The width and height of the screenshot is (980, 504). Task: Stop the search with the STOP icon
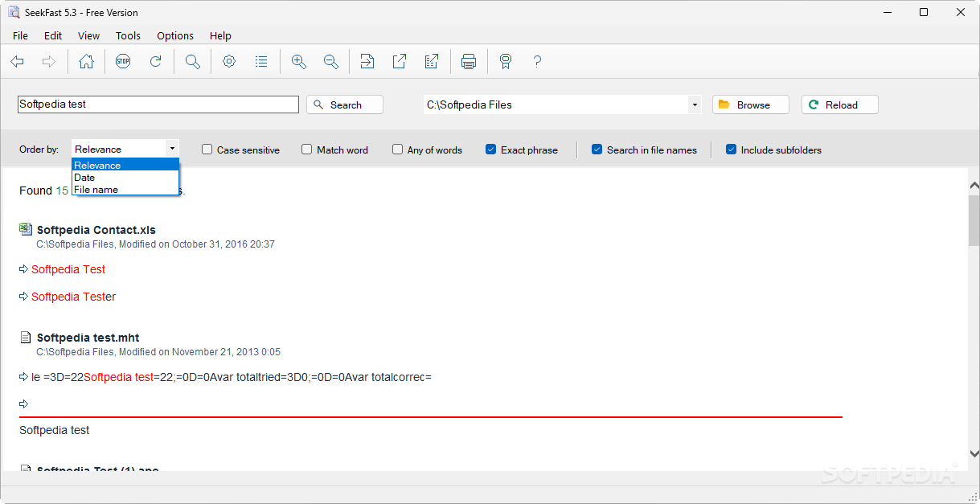[x=122, y=62]
